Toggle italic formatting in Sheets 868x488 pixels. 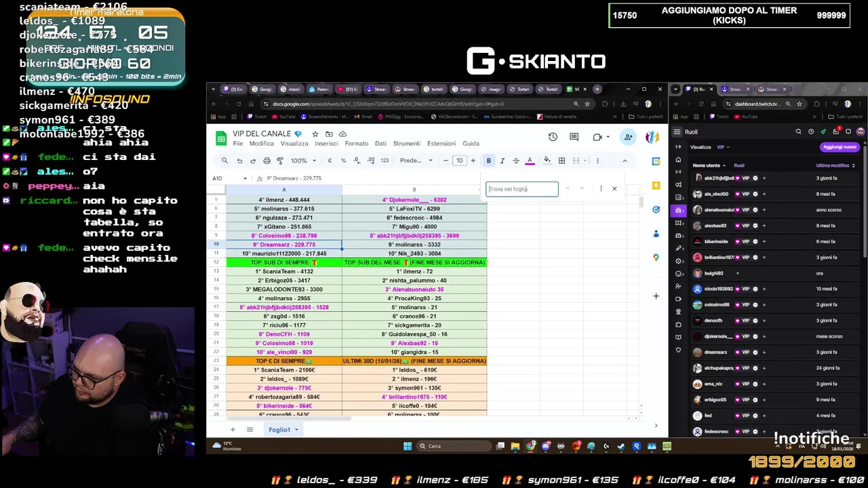502,161
